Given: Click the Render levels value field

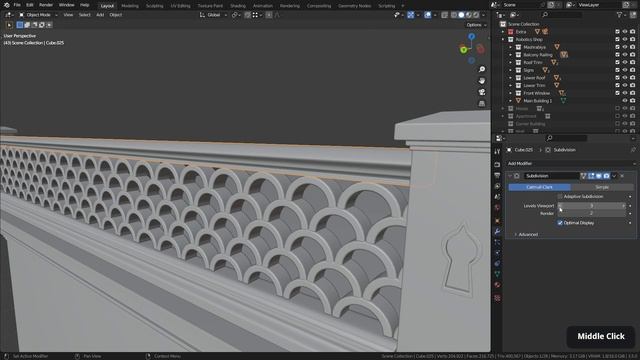Looking at the screenshot, I should (x=591, y=213).
